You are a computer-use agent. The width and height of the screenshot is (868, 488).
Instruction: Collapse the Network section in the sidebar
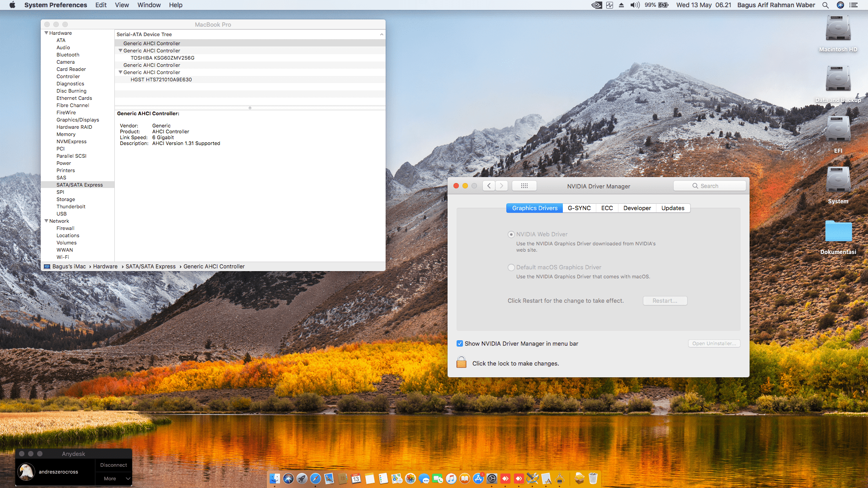pos(46,221)
